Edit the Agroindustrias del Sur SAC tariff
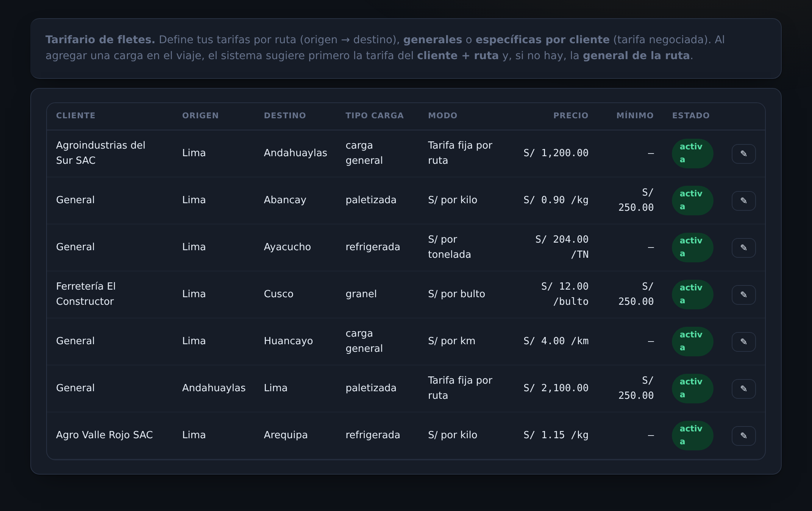This screenshot has height=511, width=812. pos(743,154)
